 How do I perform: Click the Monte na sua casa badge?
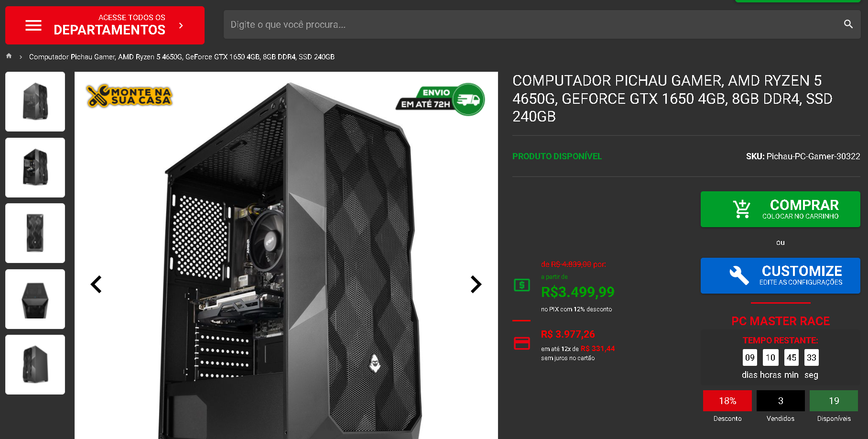point(129,96)
